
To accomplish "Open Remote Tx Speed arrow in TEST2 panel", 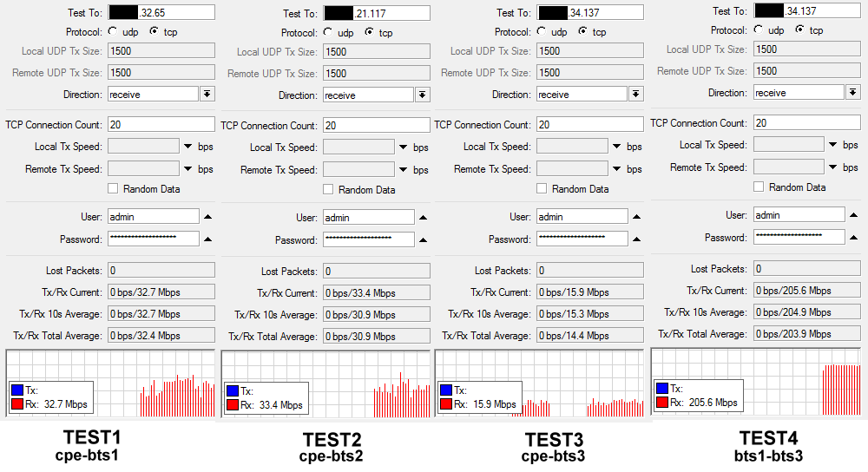I will point(403,170).
